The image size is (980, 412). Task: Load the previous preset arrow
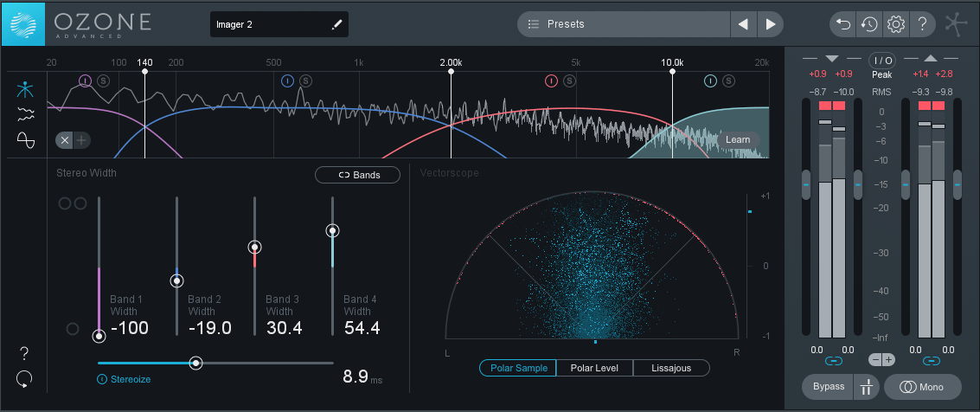click(743, 24)
